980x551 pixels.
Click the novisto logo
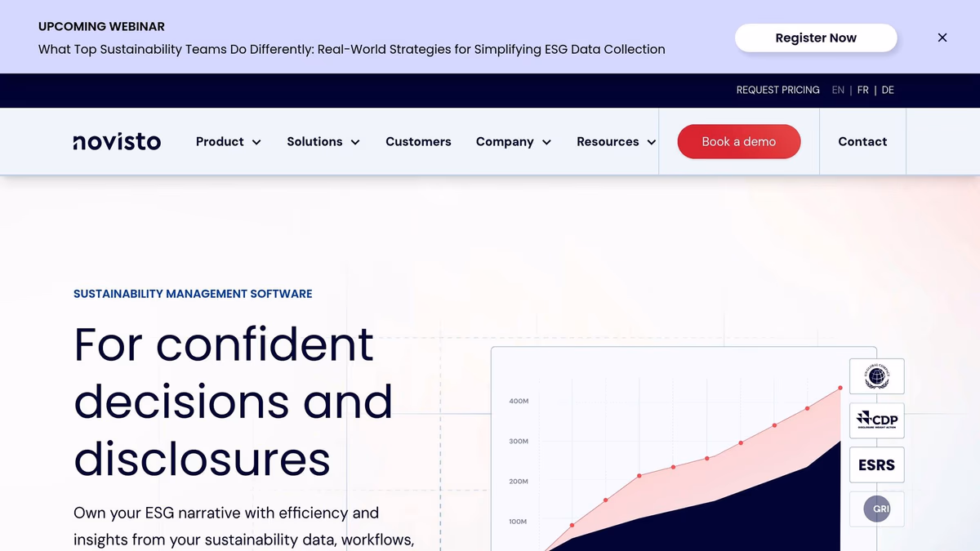117,142
